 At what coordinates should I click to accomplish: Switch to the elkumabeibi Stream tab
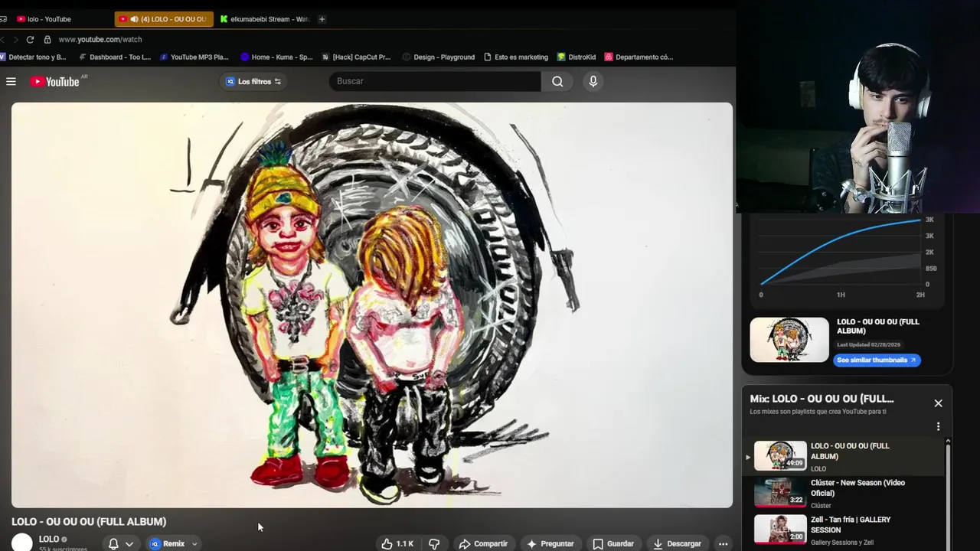264,19
